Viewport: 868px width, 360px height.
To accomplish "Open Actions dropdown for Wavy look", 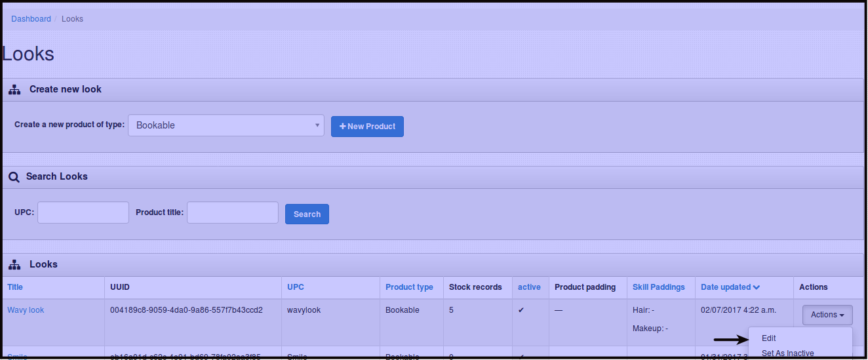I will coord(827,315).
